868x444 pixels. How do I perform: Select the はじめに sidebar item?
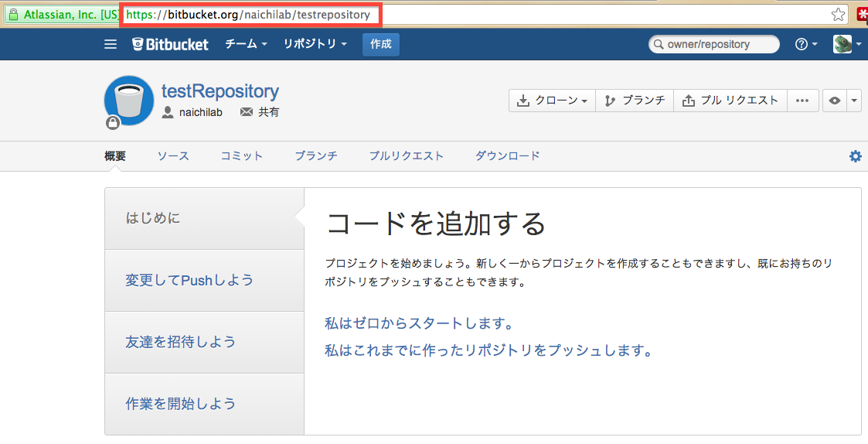tap(204, 218)
